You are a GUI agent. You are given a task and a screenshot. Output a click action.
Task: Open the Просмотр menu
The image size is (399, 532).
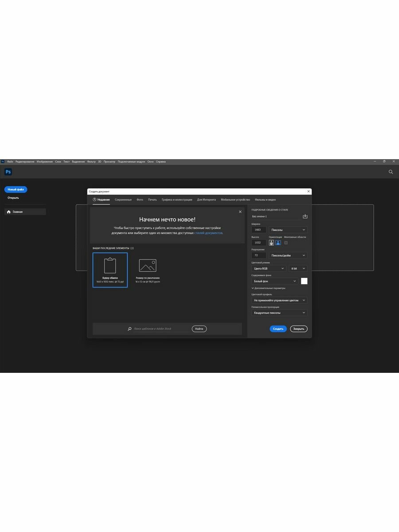[x=110, y=162]
